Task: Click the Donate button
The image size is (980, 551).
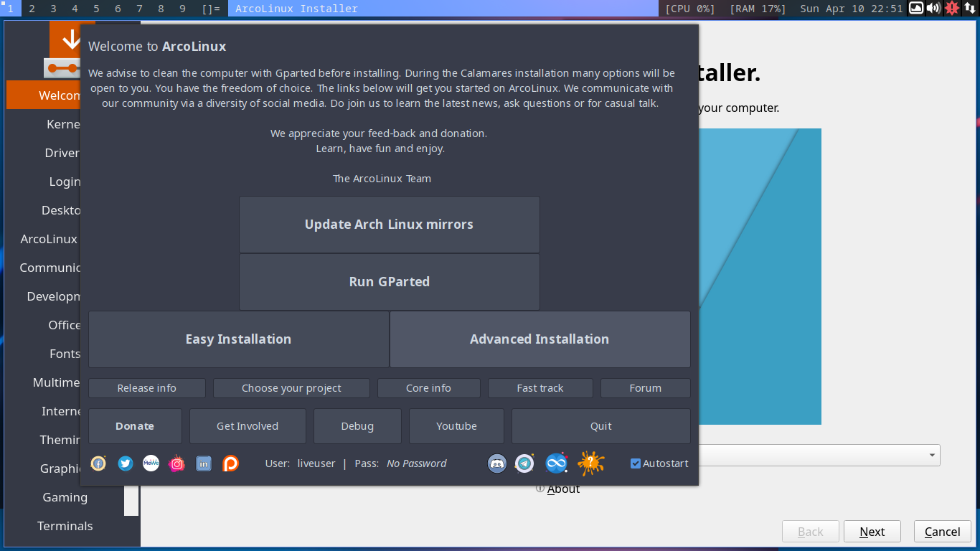Action: 135,426
